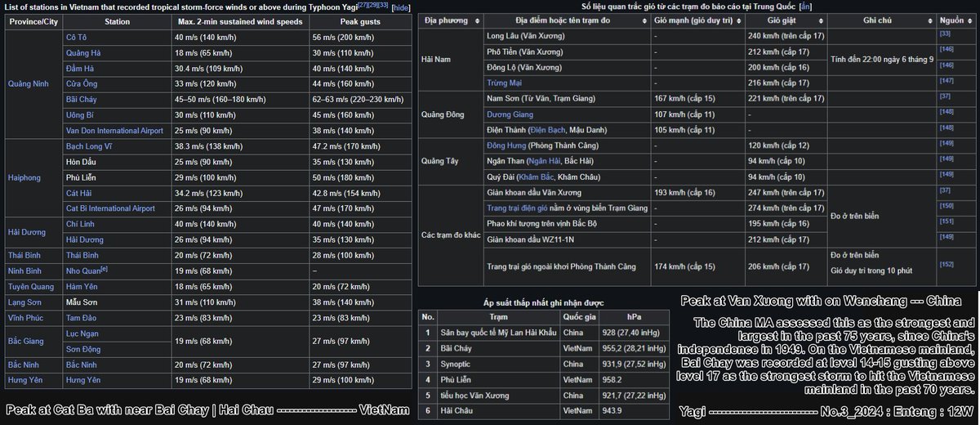
Task: Open source reference [150] for Trạm Giang wind farm
Action: [x=946, y=205]
